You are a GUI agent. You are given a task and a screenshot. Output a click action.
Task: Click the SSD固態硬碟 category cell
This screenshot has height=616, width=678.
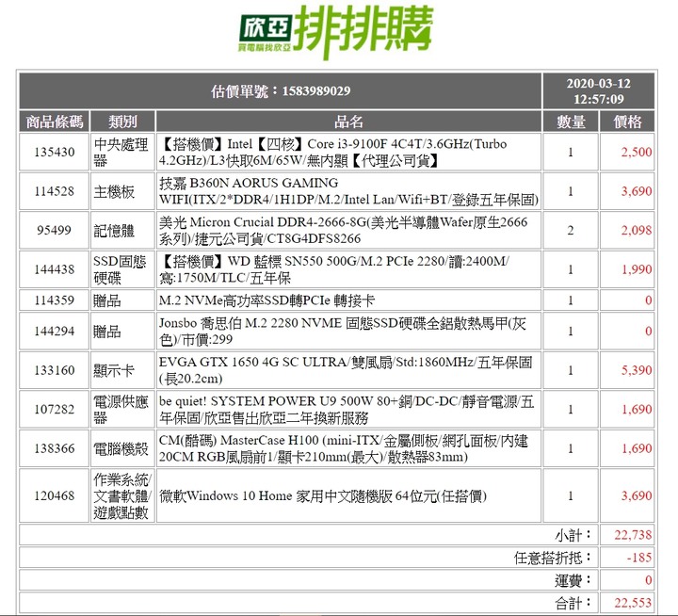click(x=122, y=269)
